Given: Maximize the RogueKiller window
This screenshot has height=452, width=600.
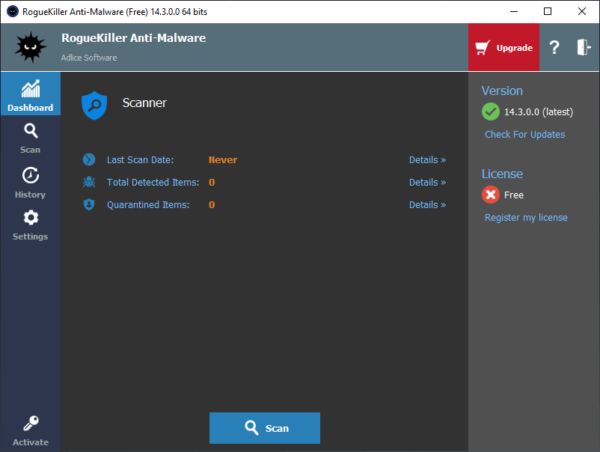Looking at the screenshot, I should 548,11.
